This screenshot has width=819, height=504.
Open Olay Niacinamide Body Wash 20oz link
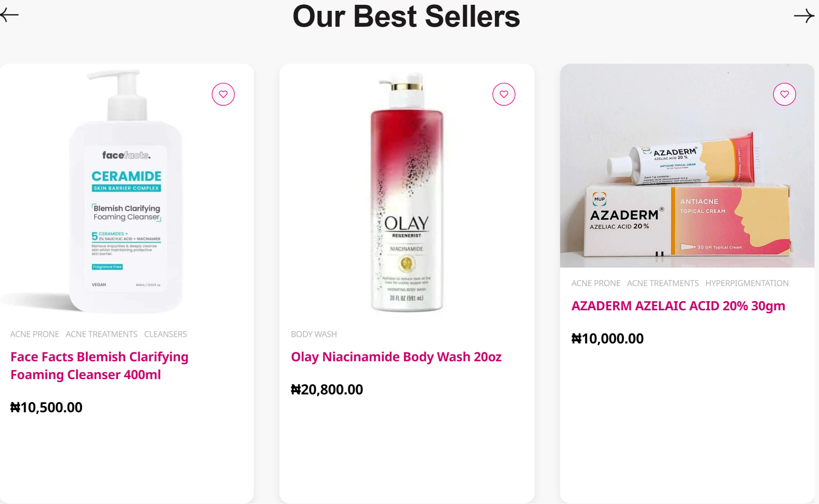(x=396, y=357)
